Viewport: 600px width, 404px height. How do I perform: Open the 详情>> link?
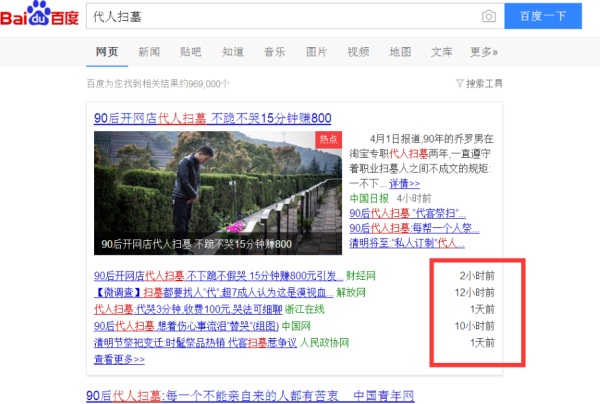(x=404, y=184)
